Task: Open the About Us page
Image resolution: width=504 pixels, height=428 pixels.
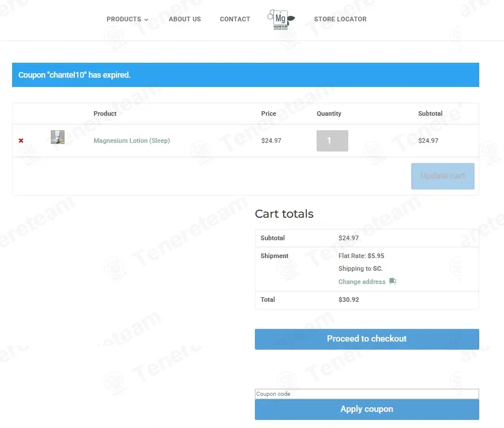Action: [x=185, y=19]
